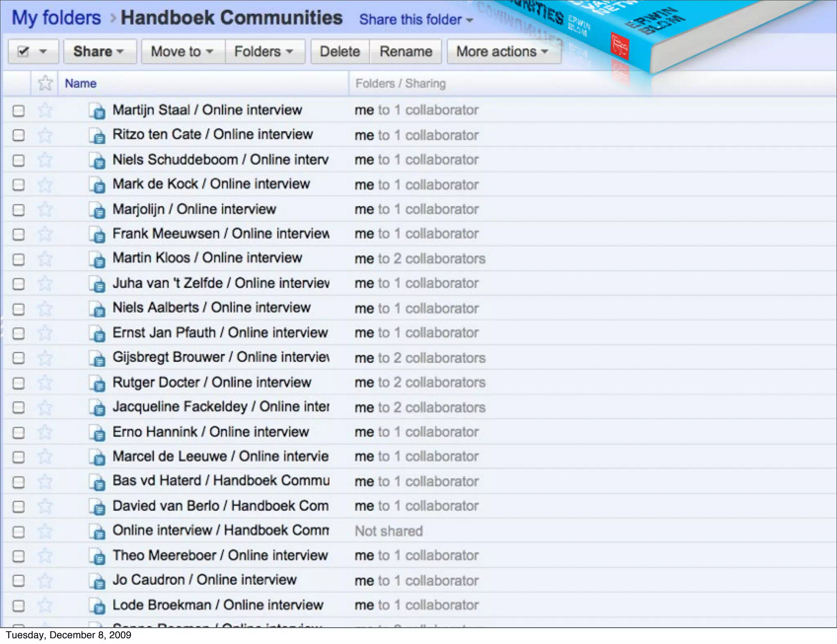Viewport: 837px width, 644px height.
Task: Open the select-all checkbox dropdown
Action: tap(33, 51)
